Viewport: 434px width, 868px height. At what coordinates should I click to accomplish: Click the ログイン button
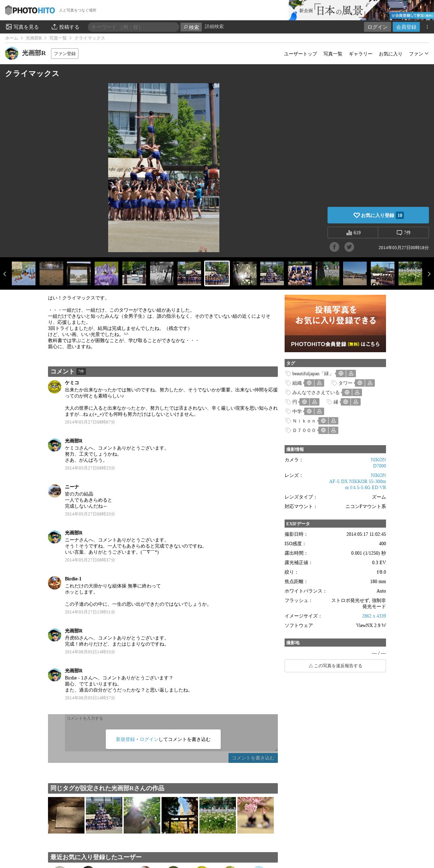[378, 27]
